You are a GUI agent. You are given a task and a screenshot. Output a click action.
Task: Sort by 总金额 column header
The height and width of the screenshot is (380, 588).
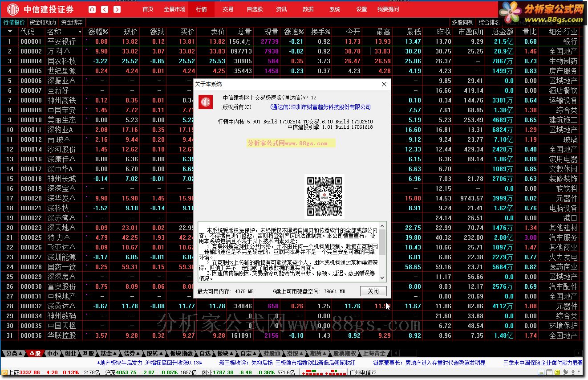click(x=503, y=32)
